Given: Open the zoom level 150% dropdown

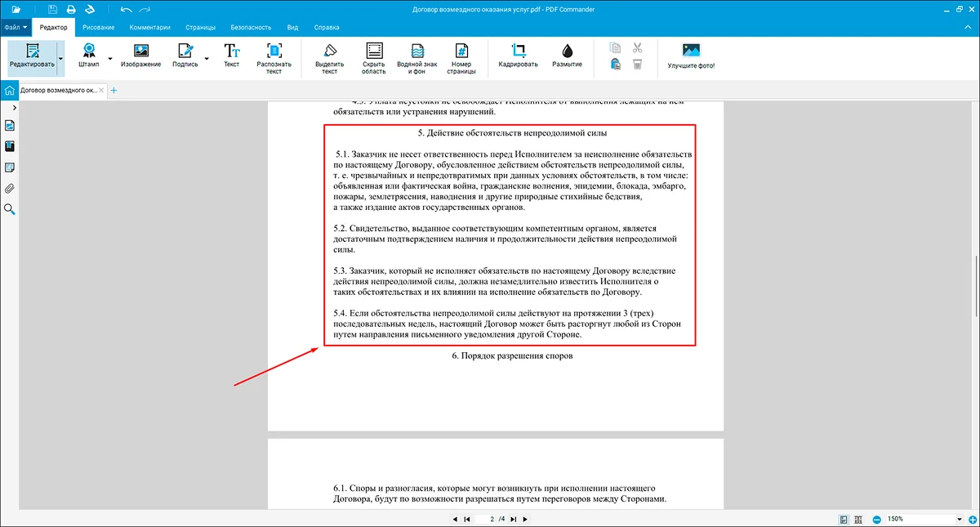Looking at the screenshot, I should tap(960, 519).
